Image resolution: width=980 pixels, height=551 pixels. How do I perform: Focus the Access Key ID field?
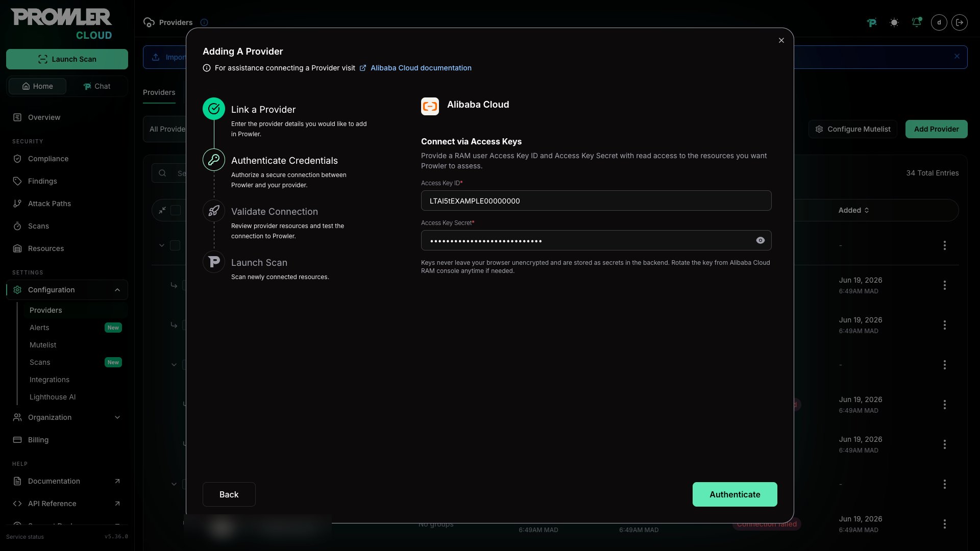tap(596, 201)
